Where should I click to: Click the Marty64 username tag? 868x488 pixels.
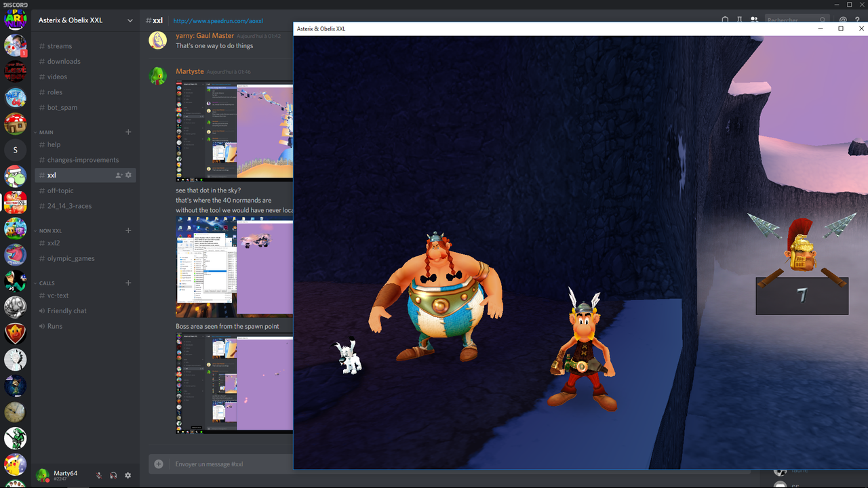point(66,473)
